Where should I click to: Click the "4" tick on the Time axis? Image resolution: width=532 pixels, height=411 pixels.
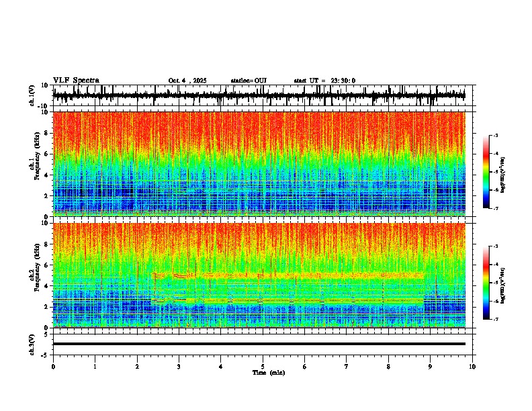221,367
